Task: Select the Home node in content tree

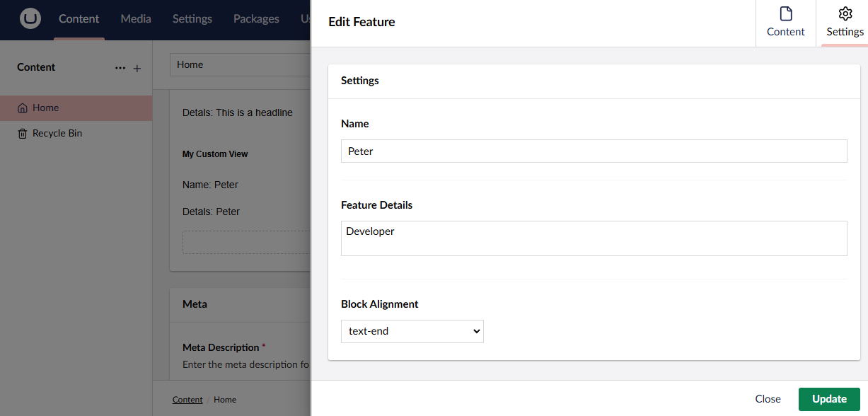Action: point(76,108)
